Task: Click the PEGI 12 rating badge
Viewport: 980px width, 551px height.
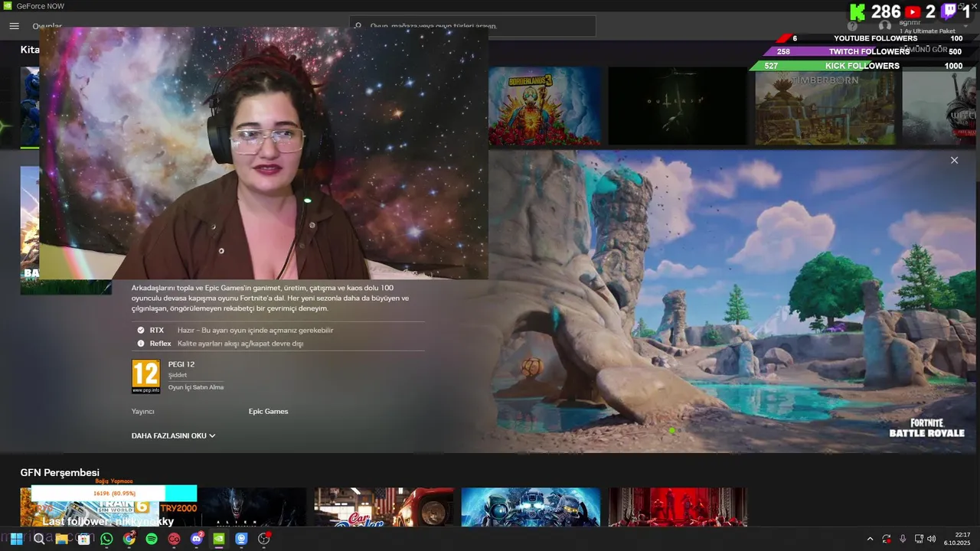Action: point(145,376)
